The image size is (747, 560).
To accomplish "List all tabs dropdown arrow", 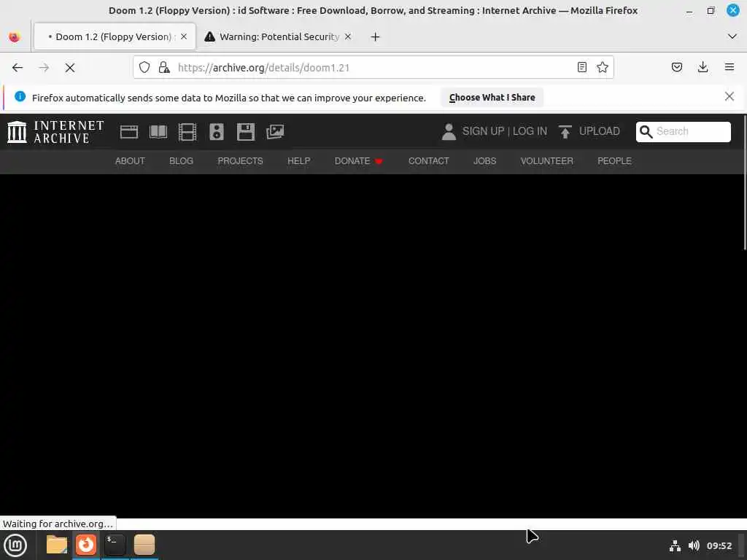I will coord(732,36).
